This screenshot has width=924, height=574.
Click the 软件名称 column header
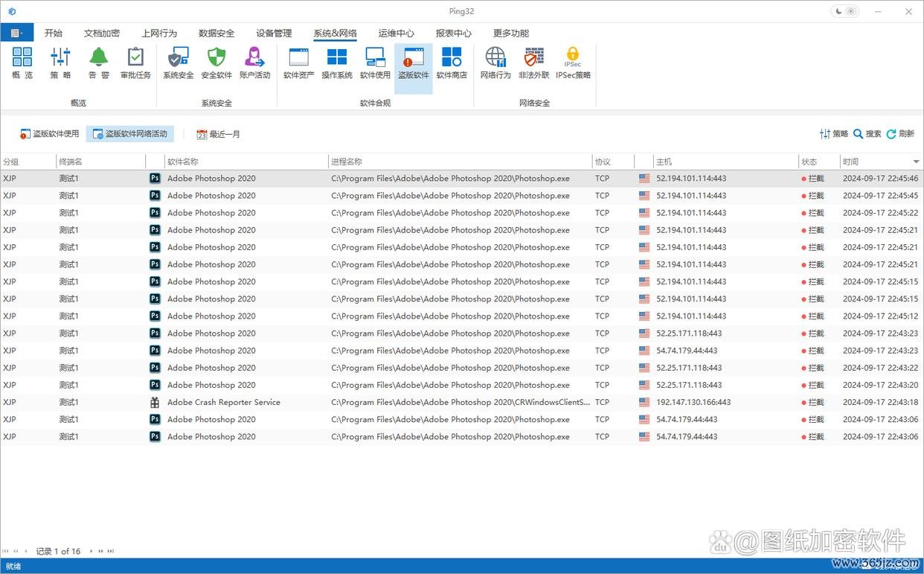(246, 162)
